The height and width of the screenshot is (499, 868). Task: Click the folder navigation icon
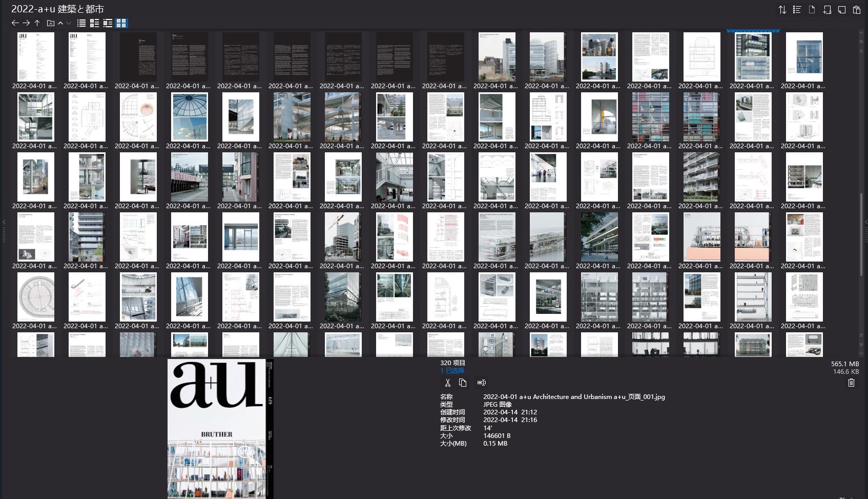point(50,23)
